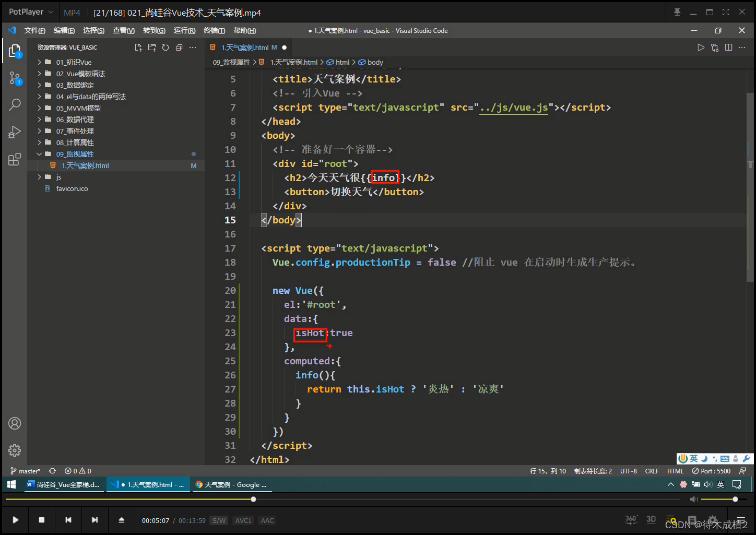Click 行 15, 列 10 cursor position
The image size is (756, 535).
point(548,471)
